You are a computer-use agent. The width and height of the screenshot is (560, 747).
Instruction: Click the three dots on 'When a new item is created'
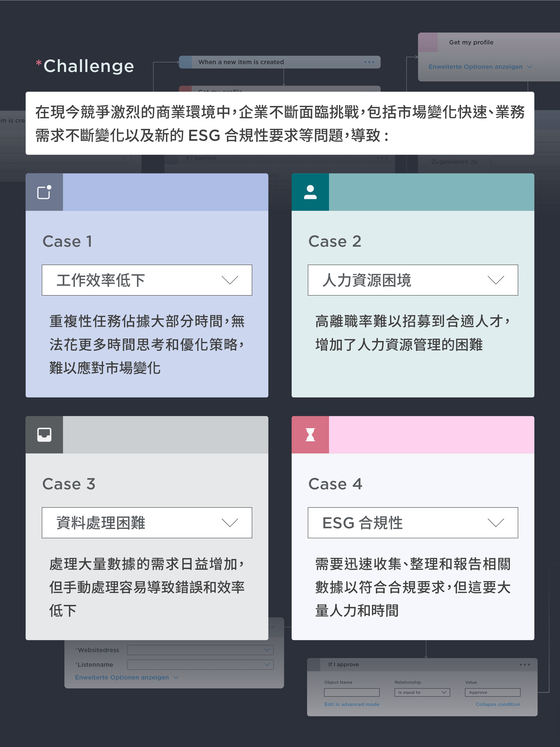369,62
